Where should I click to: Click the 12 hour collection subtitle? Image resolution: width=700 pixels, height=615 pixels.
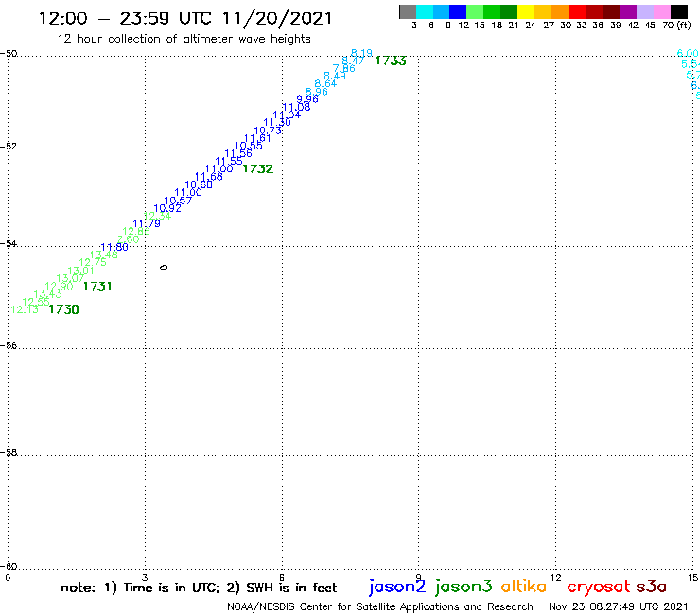184,39
